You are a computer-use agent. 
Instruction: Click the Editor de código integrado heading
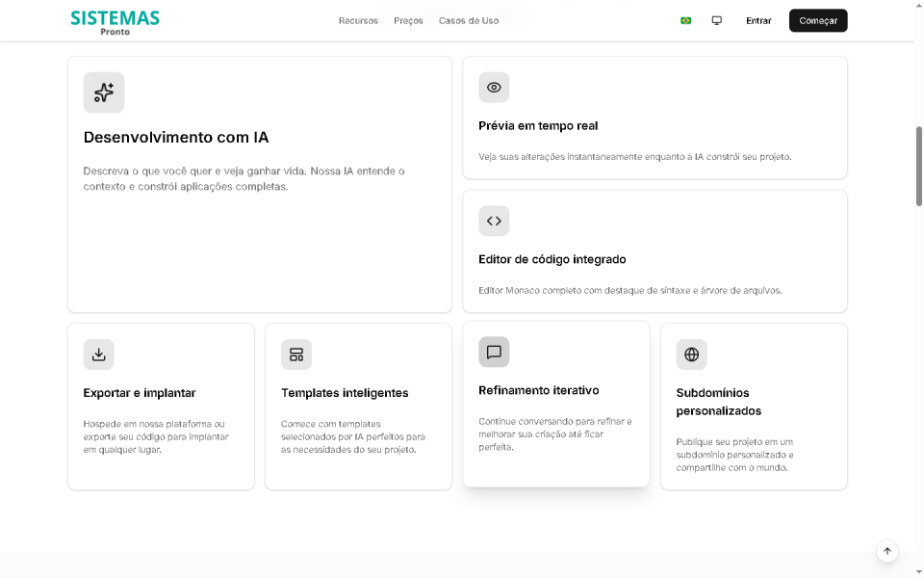point(552,259)
